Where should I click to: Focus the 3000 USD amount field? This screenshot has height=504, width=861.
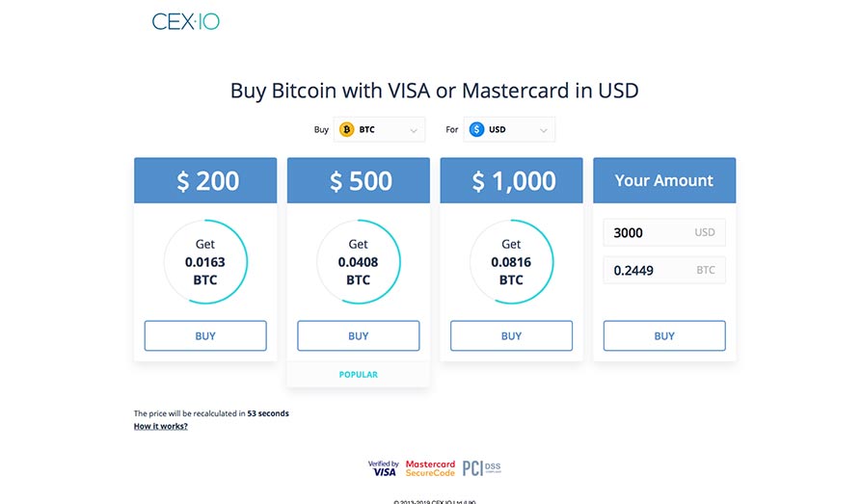pyautogui.click(x=664, y=232)
